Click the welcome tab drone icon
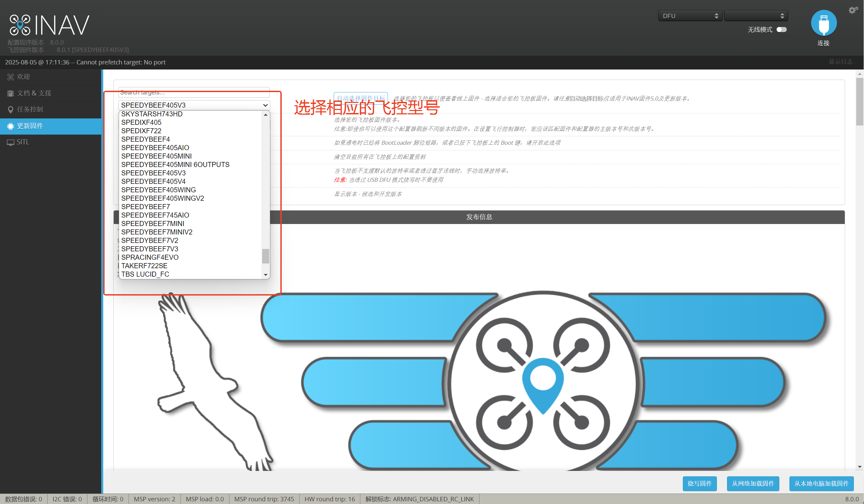 point(10,77)
